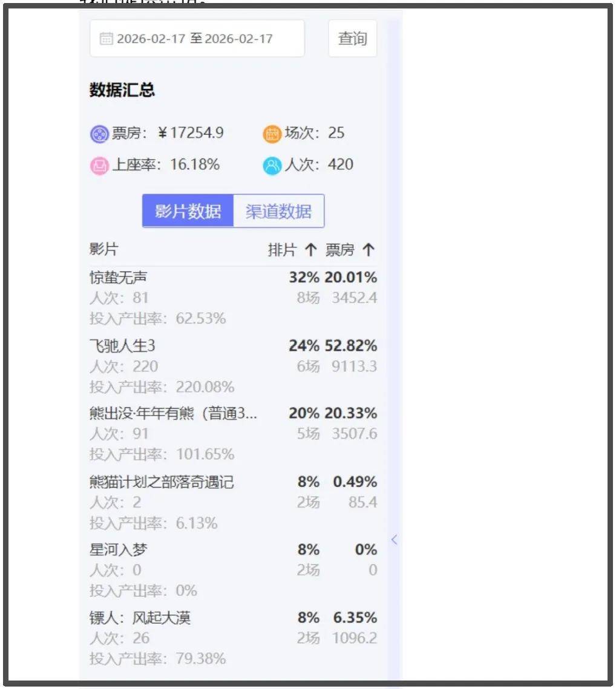This screenshot has width=616, height=689.
Task: Click the 数据汇总 section heading
Action: pyautogui.click(x=122, y=90)
